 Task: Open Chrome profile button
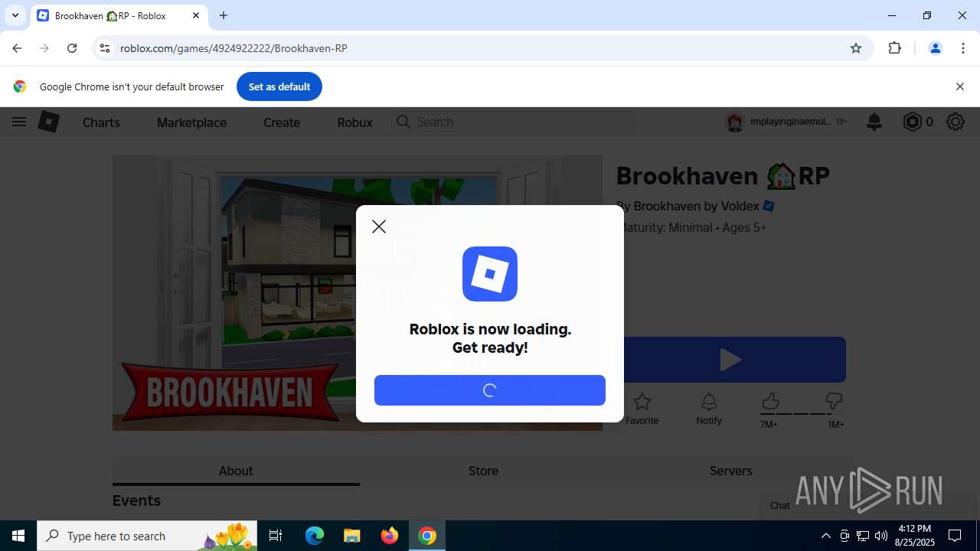[x=935, y=48]
